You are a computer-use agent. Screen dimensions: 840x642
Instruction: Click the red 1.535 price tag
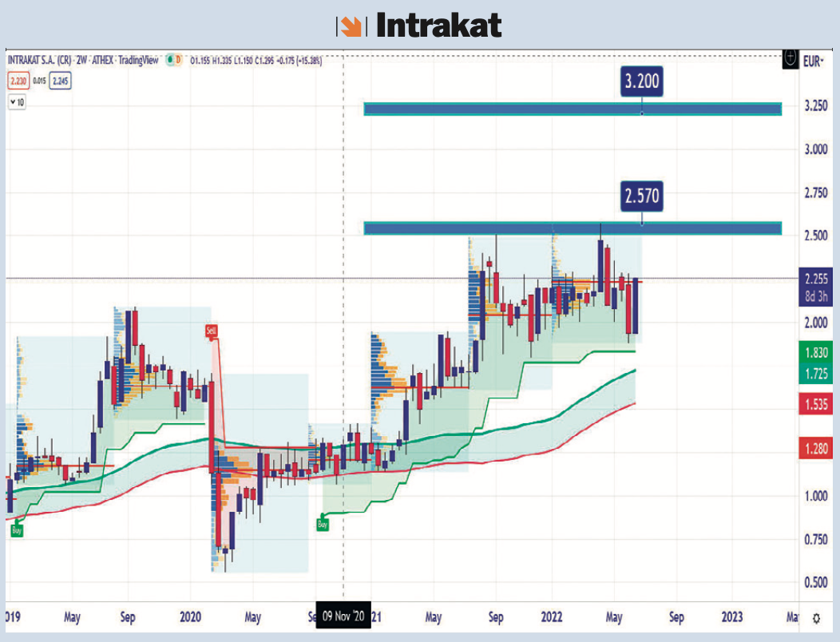pos(816,403)
